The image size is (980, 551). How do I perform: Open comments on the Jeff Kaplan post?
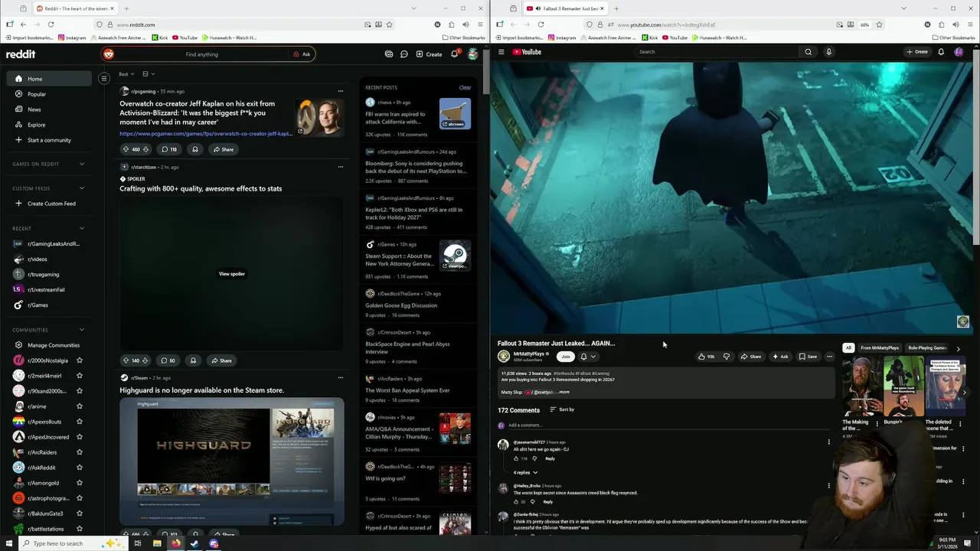pos(169,149)
